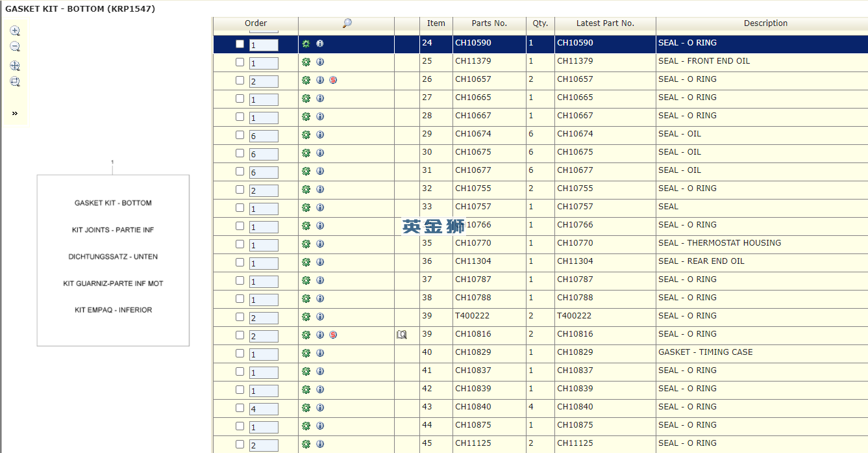Image resolution: width=868 pixels, height=453 pixels.
Task: Zoom in on the parts diagram
Action: (x=15, y=31)
